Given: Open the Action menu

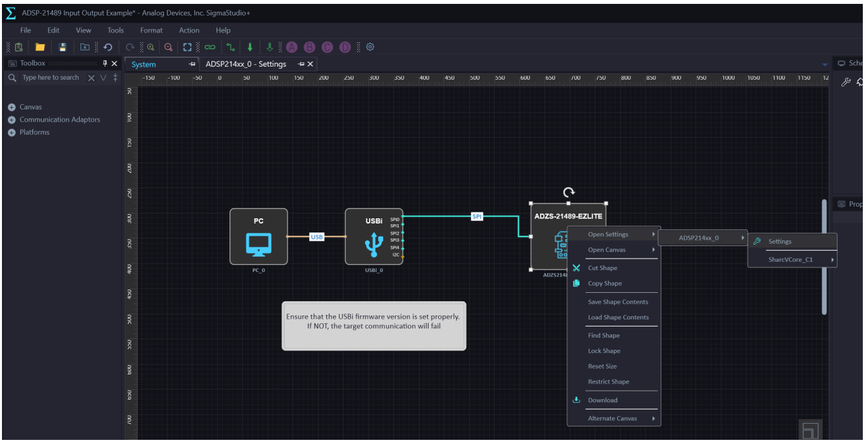Looking at the screenshot, I should pyautogui.click(x=189, y=30).
